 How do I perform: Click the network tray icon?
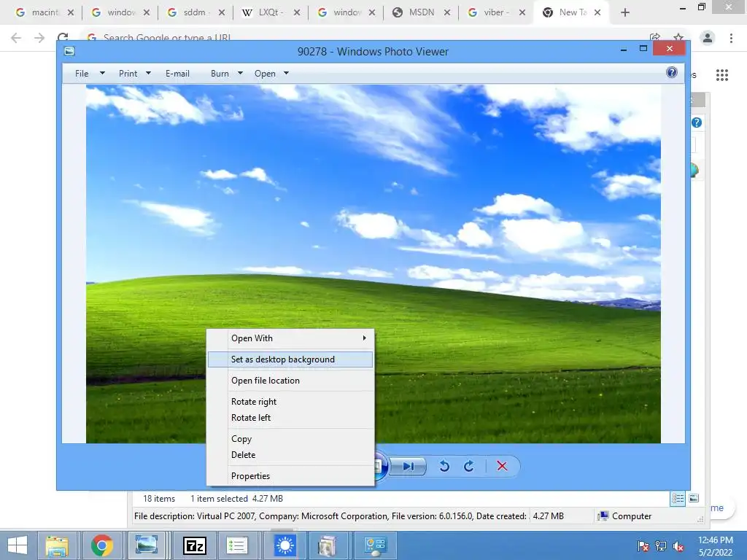click(x=661, y=546)
